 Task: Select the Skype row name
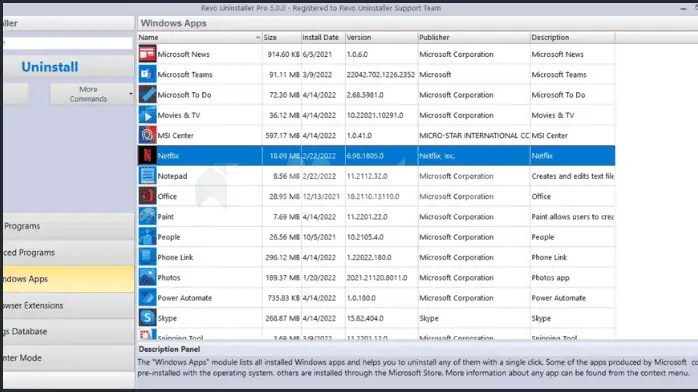(167, 319)
